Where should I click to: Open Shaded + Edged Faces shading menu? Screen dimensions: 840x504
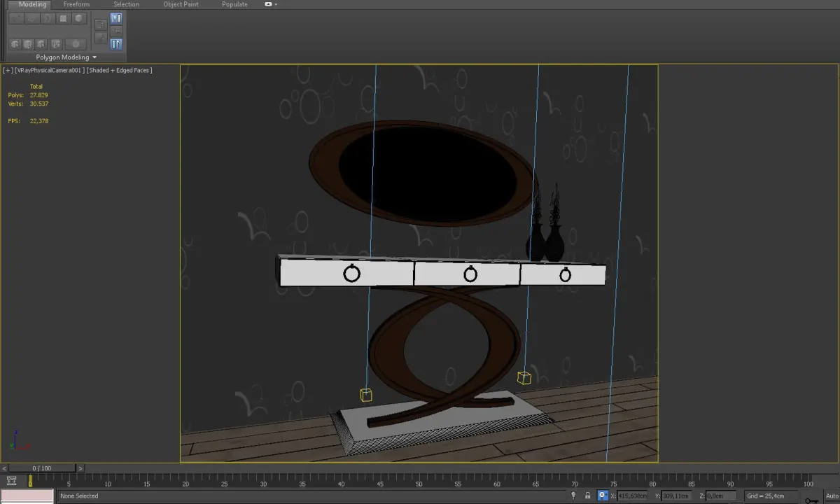(120, 70)
